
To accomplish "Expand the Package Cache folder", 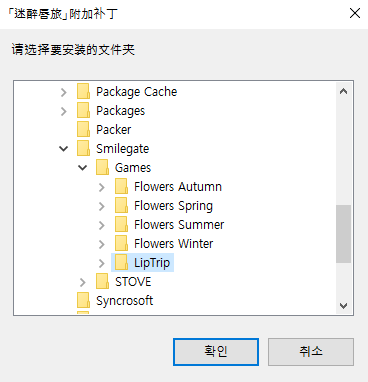I will (x=64, y=92).
